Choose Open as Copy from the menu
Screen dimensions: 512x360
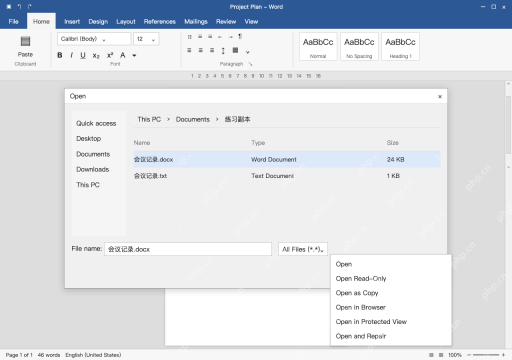pyautogui.click(x=391, y=293)
